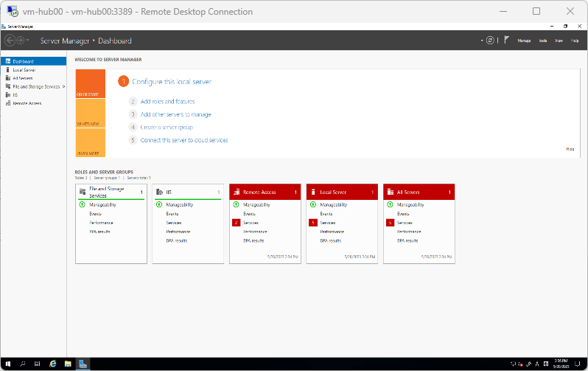The width and height of the screenshot is (588, 371).
Task: Restore the inner Server Manager window
Action: tap(565, 27)
